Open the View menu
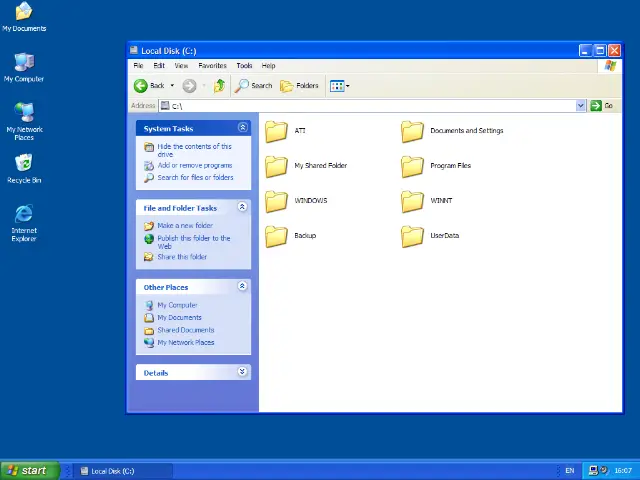Image resolution: width=640 pixels, height=480 pixels. pos(181,66)
